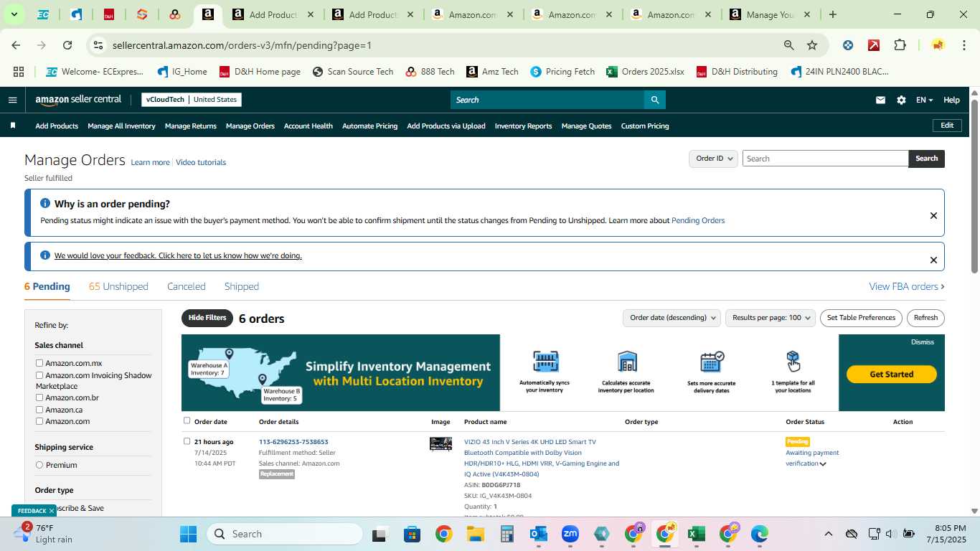The image size is (980, 551).
Task: Check the Amazon.com.mx sales channel
Action: (39, 363)
